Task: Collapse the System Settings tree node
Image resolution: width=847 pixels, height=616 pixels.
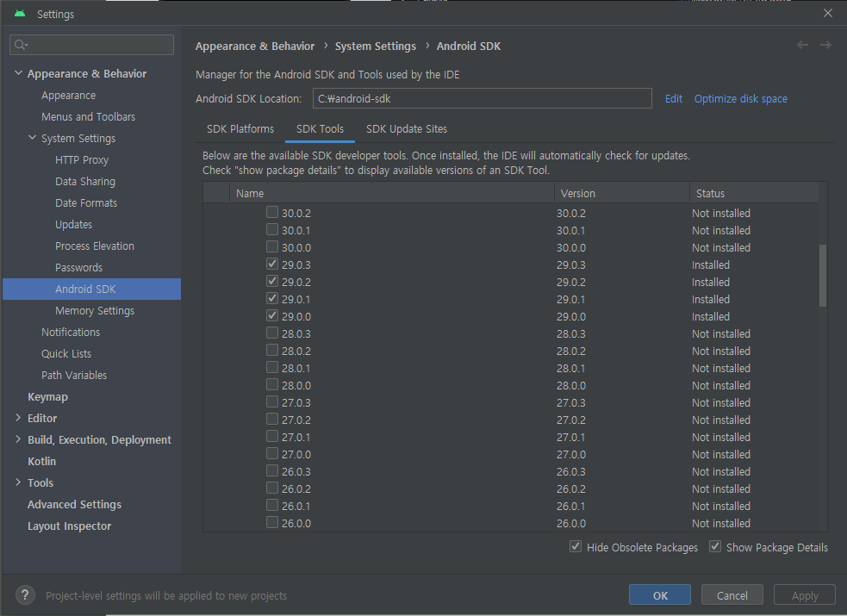Action: (33, 138)
